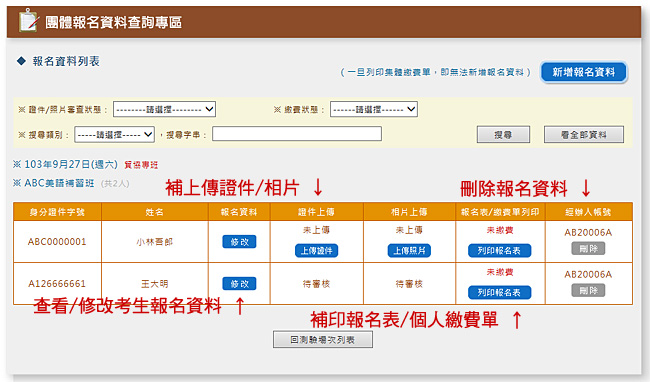Click the 上傳照片 button
The image size is (650, 382).
tap(409, 251)
